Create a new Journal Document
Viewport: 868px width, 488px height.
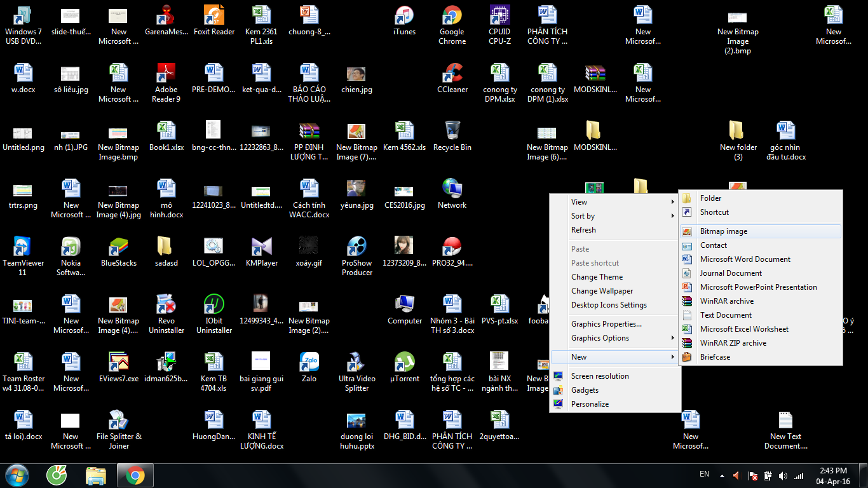tap(761, 273)
